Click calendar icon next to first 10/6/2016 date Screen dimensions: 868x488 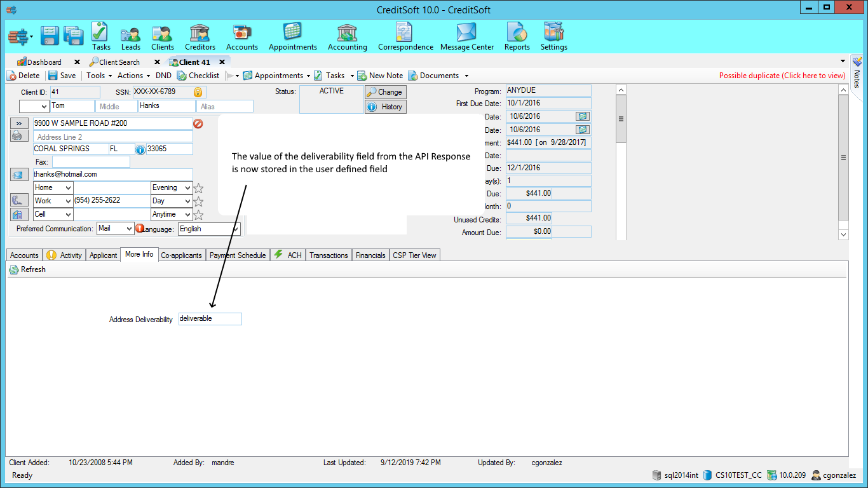(583, 116)
